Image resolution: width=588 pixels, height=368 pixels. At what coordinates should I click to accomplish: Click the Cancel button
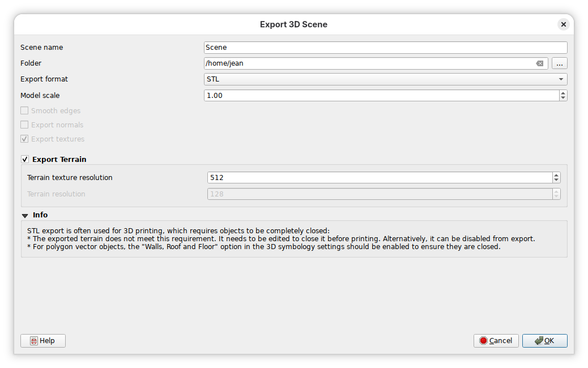(496, 341)
